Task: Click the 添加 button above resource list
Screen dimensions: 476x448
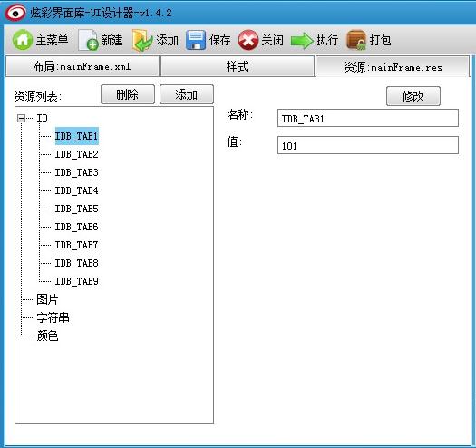Action: point(187,94)
